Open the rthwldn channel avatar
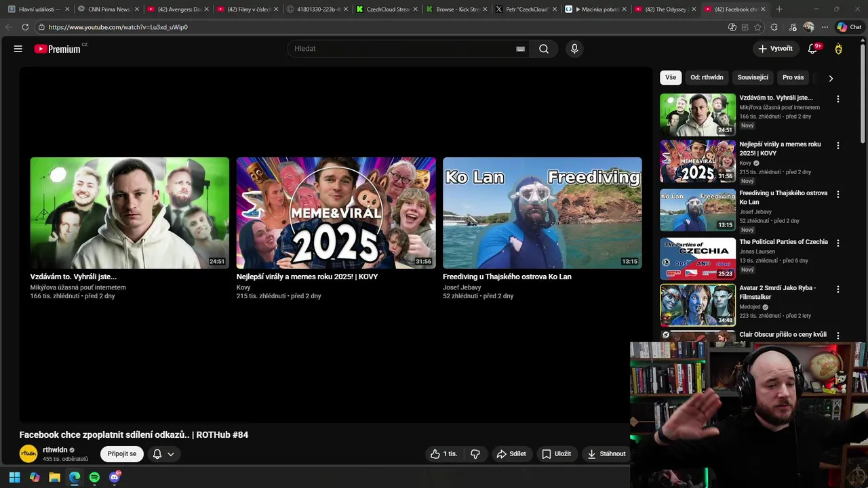 point(28,454)
